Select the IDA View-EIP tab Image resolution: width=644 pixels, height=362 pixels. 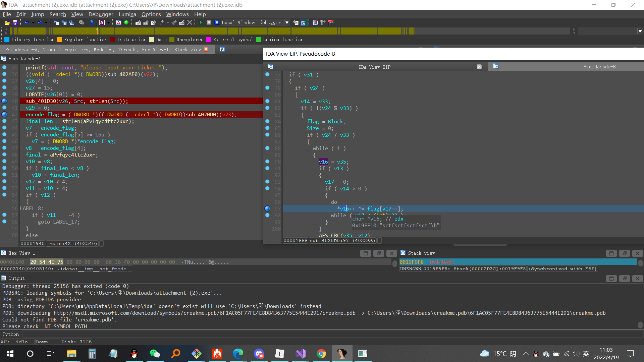coord(374,67)
